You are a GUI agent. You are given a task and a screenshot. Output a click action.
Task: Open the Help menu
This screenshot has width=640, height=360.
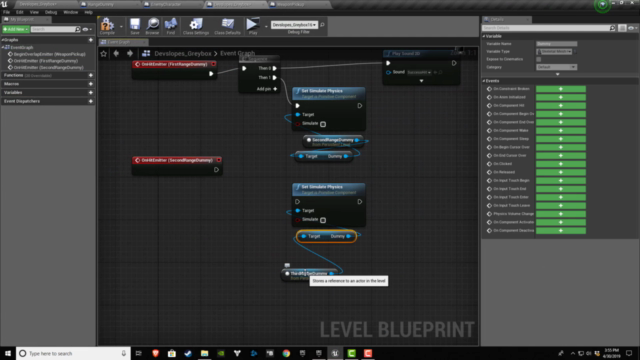(89, 12)
